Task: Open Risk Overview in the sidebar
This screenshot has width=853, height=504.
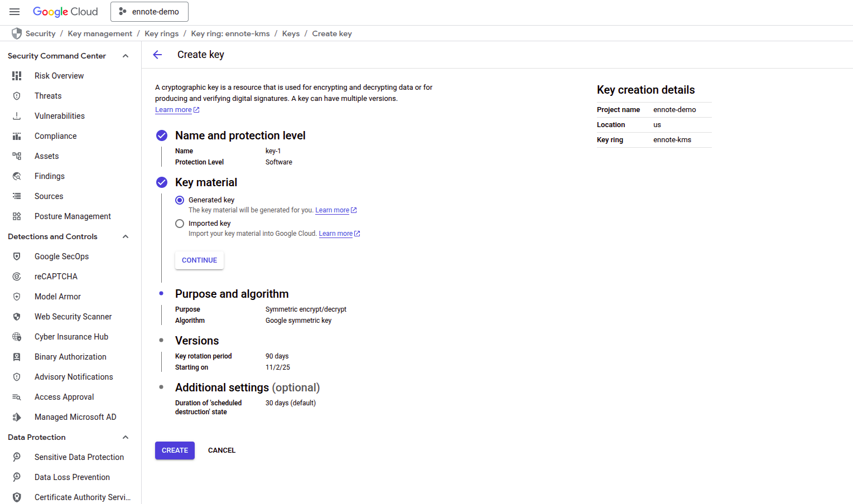Action: [x=59, y=76]
